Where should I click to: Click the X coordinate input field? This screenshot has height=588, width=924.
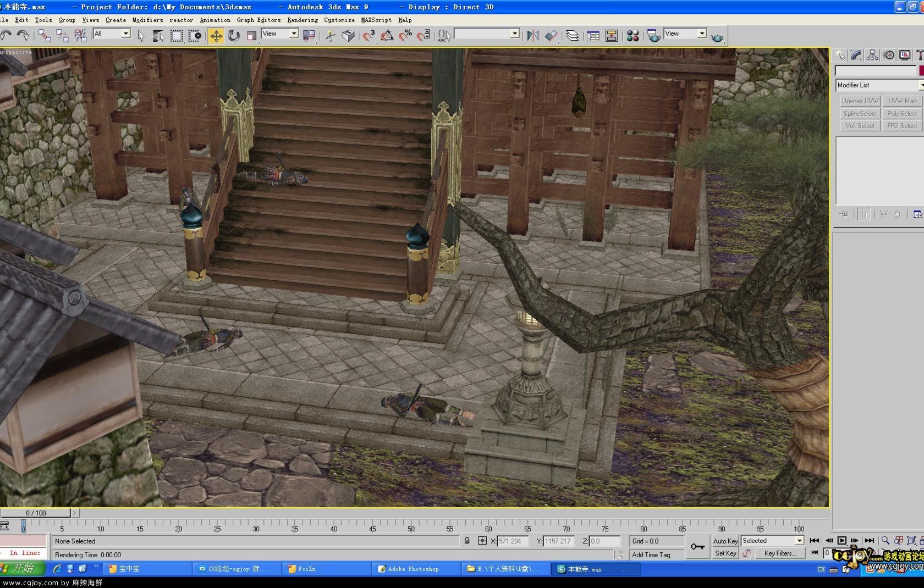[x=513, y=541]
